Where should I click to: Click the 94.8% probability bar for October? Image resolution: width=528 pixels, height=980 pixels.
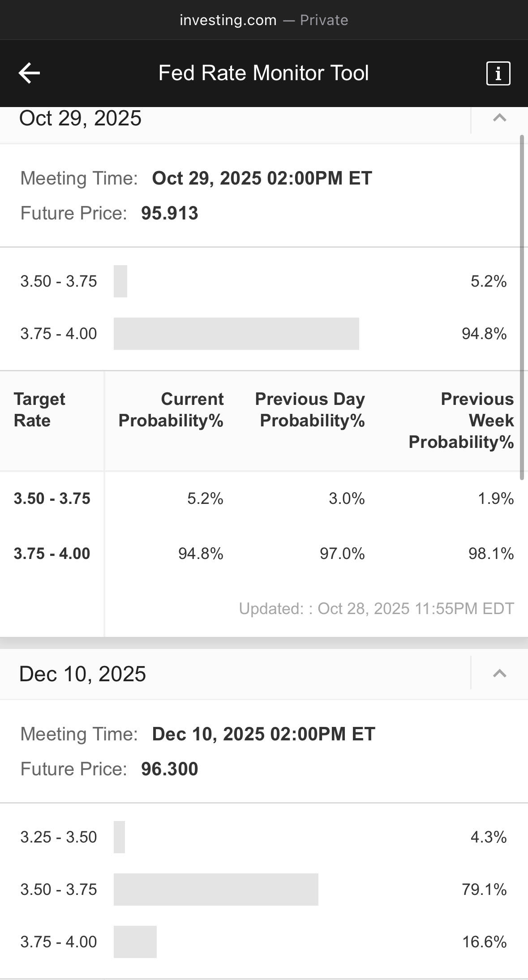(x=236, y=334)
